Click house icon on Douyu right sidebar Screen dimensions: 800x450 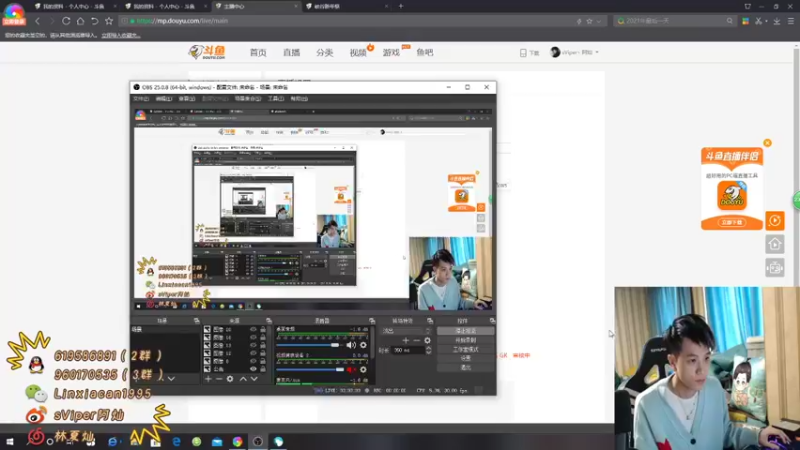pyautogui.click(x=774, y=244)
